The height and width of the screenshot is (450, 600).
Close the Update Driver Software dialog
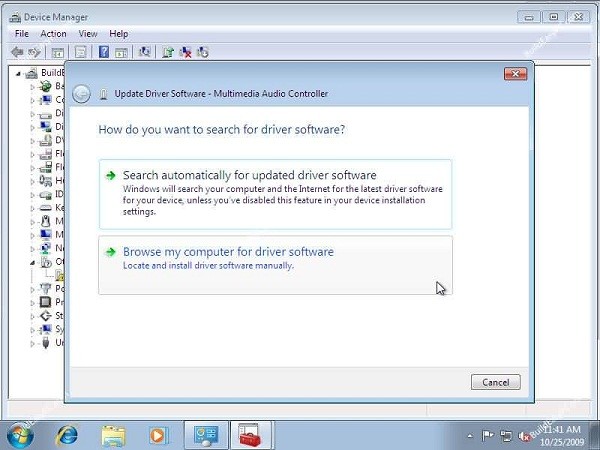pos(515,74)
